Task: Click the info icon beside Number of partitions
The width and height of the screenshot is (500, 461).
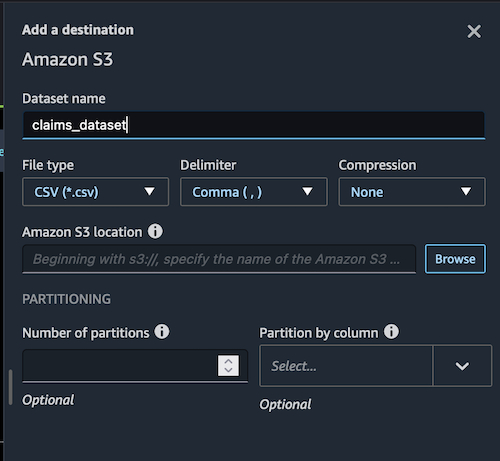Action: tap(162, 332)
